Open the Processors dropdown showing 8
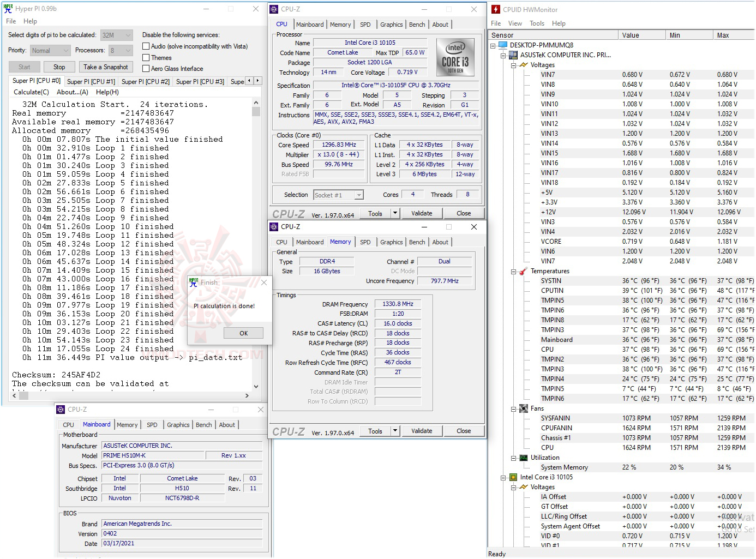 [121, 50]
